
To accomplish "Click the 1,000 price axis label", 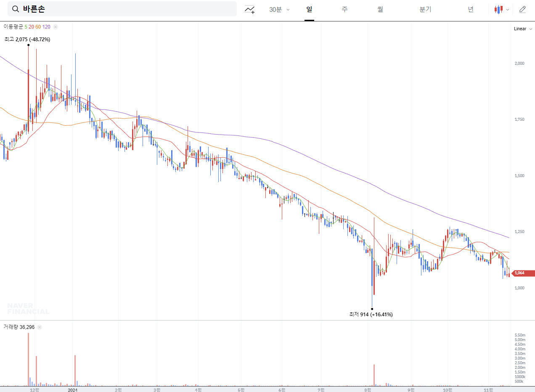I will tap(519, 288).
